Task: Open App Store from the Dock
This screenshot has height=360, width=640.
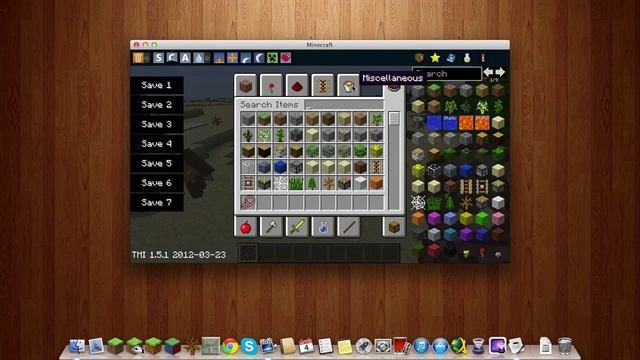Action: tap(440, 346)
